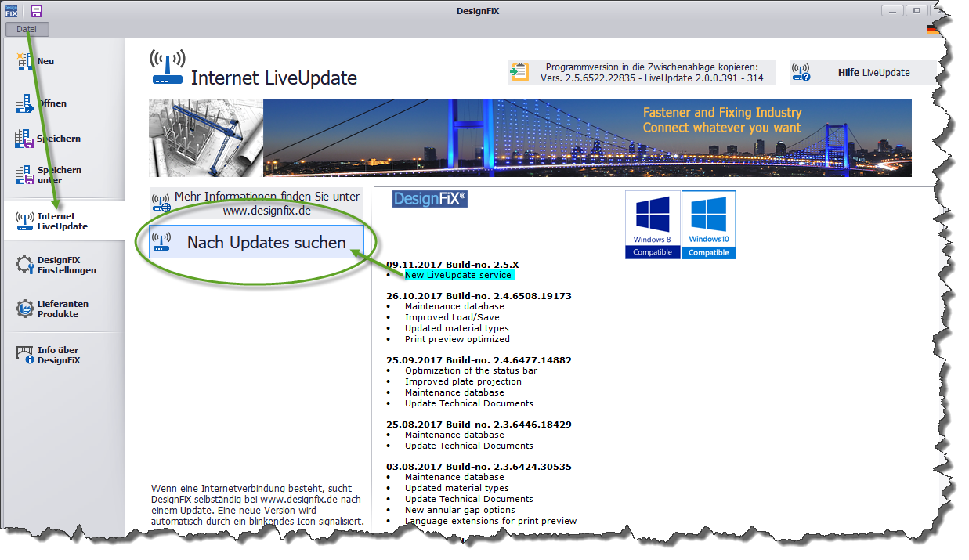Copy Programmversion to the clipboard
This screenshot has width=969, height=560.
(x=642, y=72)
